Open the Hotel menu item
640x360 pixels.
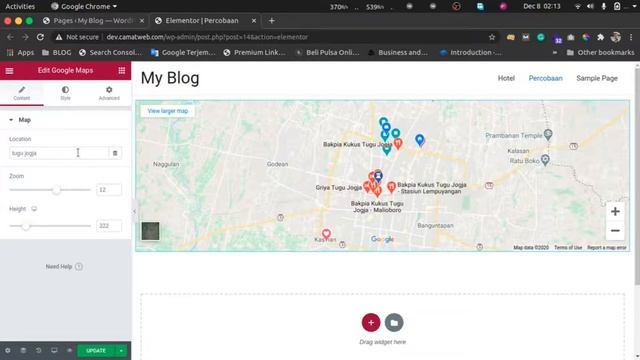coord(506,78)
